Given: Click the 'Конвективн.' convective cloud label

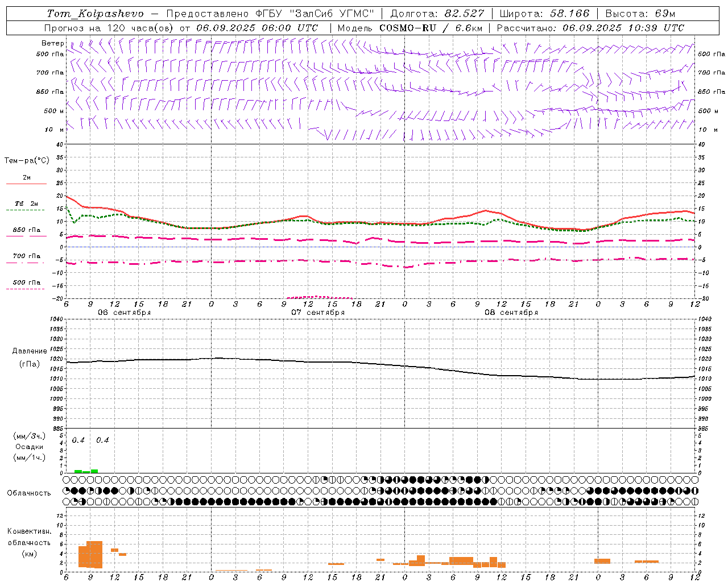Looking at the screenshot, I should point(29,531).
